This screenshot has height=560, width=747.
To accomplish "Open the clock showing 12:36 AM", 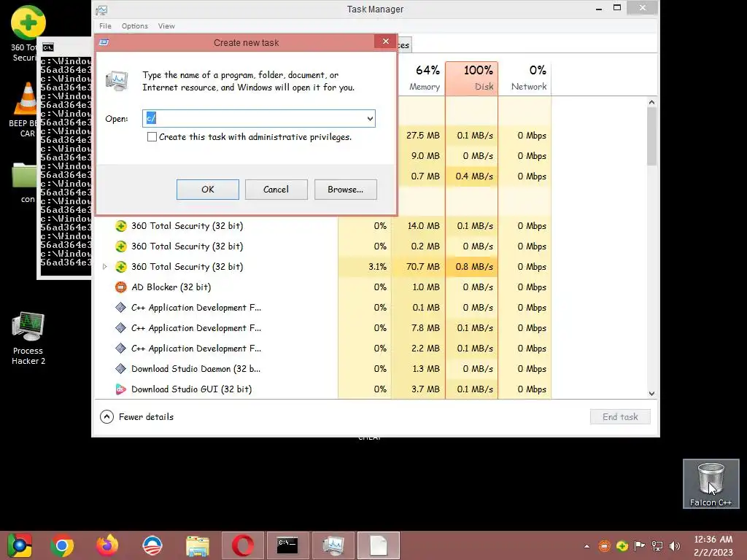I will [713, 545].
